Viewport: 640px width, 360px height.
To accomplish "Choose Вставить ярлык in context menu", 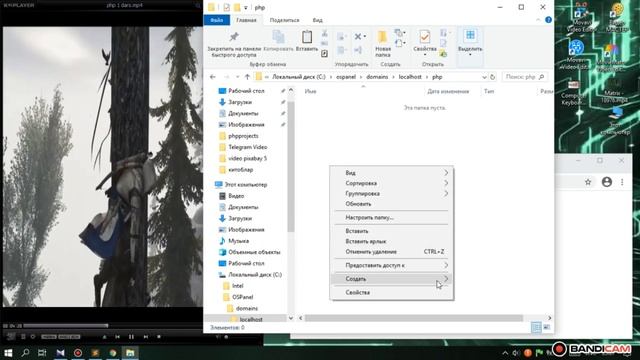I will click(x=392, y=241).
